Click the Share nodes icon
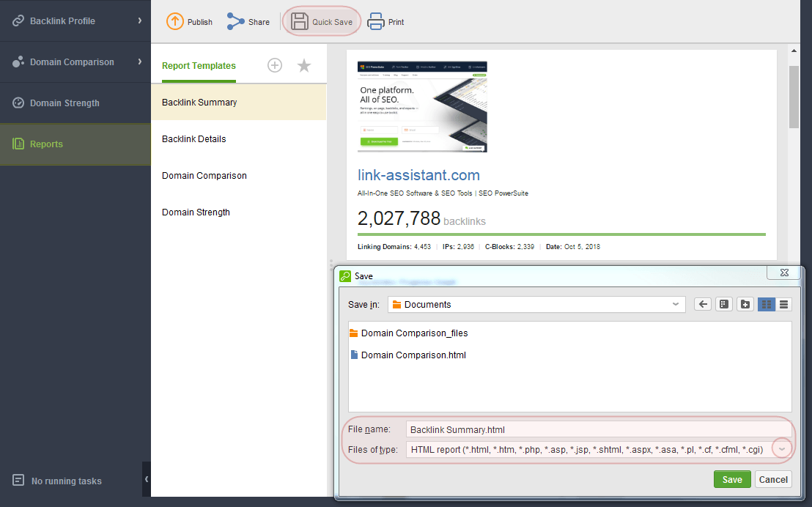The image size is (812, 507). click(x=236, y=21)
